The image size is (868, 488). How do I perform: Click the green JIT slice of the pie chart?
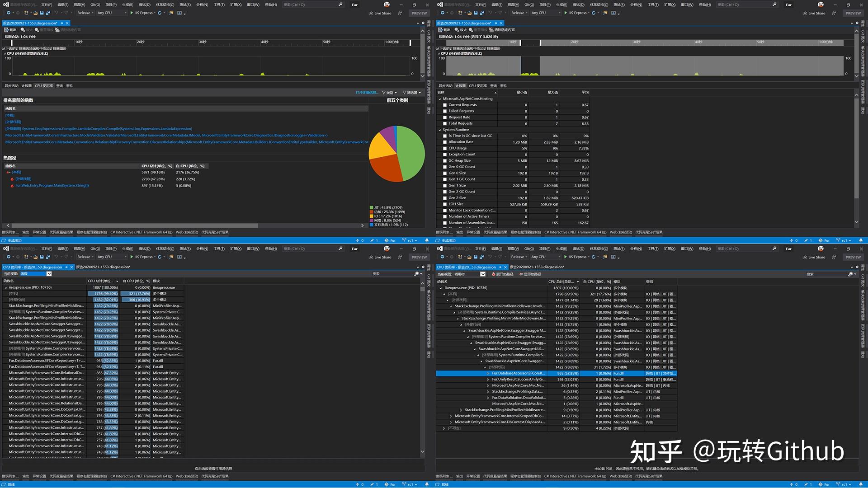[411, 154]
